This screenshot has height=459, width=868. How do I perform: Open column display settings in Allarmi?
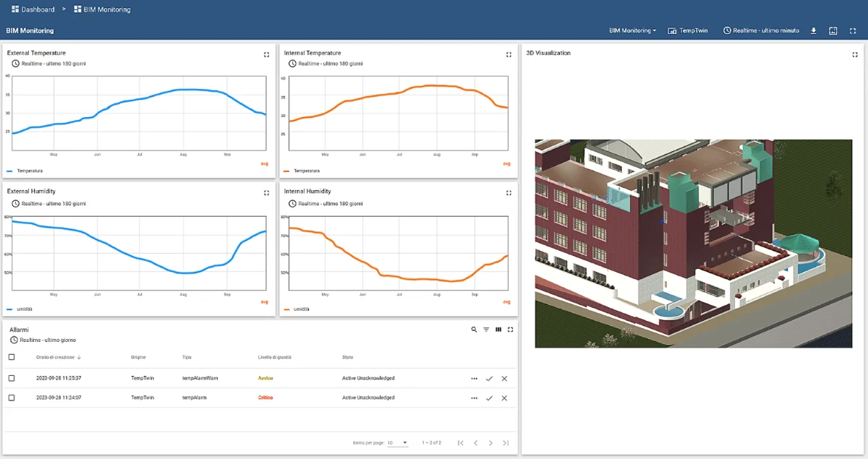click(x=498, y=330)
